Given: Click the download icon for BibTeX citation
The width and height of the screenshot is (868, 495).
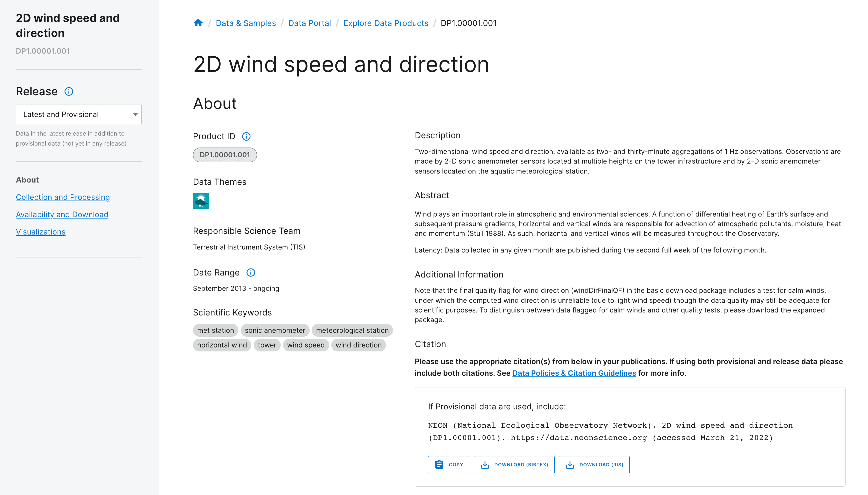Looking at the screenshot, I should (x=484, y=464).
